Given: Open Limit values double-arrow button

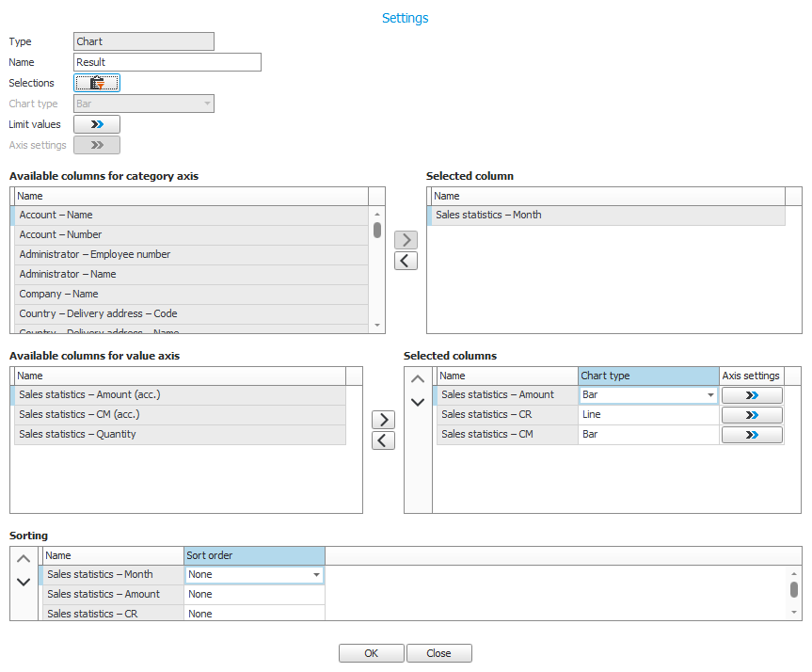Looking at the screenshot, I should pyautogui.click(x=97, y=124).
